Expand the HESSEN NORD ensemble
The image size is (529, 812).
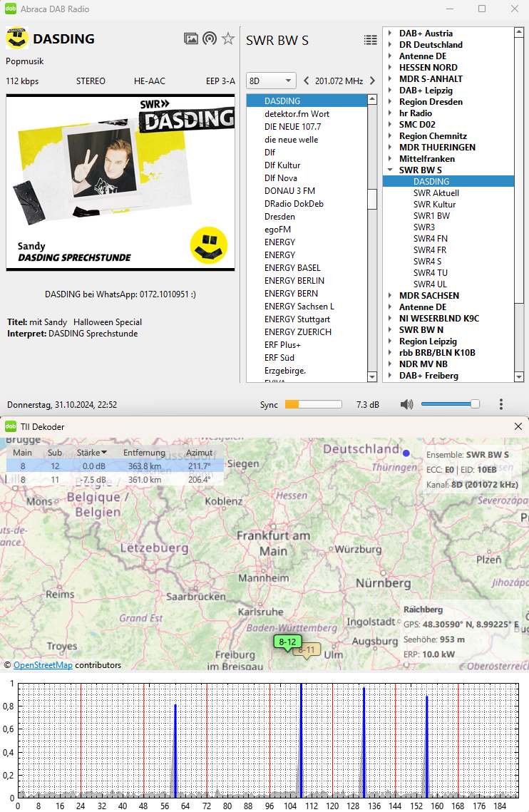390,67
